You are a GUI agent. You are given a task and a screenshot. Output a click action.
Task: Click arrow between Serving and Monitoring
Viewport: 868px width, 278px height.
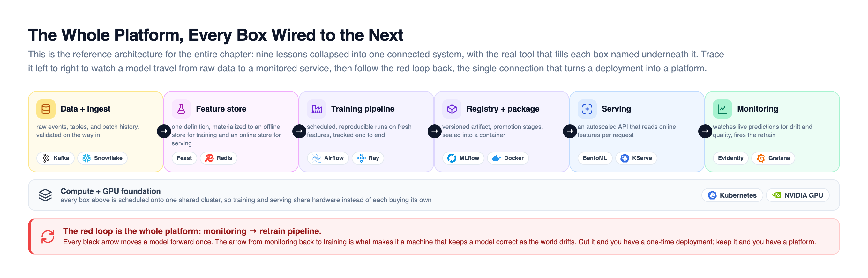point(705,131)
